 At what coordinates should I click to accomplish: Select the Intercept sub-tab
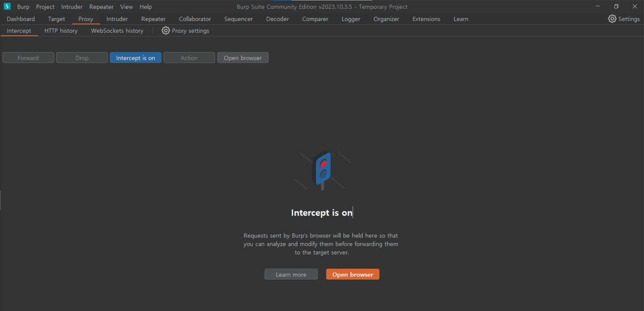point(19,31)
